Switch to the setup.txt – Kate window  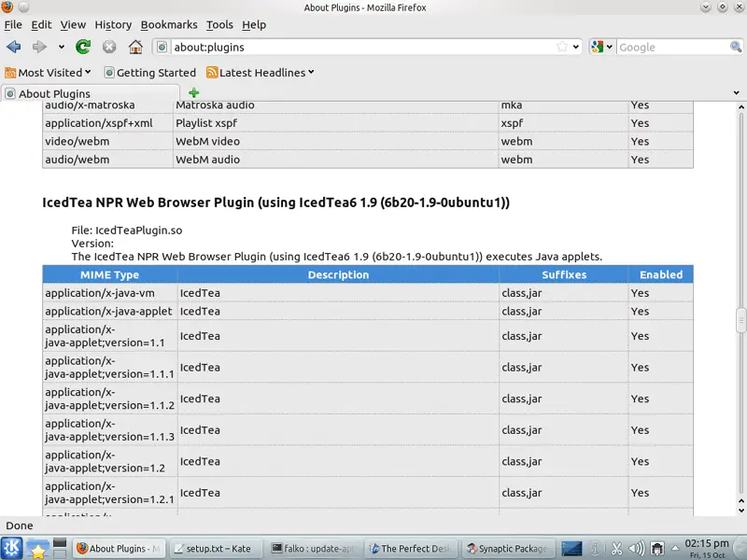coord(216,549)
